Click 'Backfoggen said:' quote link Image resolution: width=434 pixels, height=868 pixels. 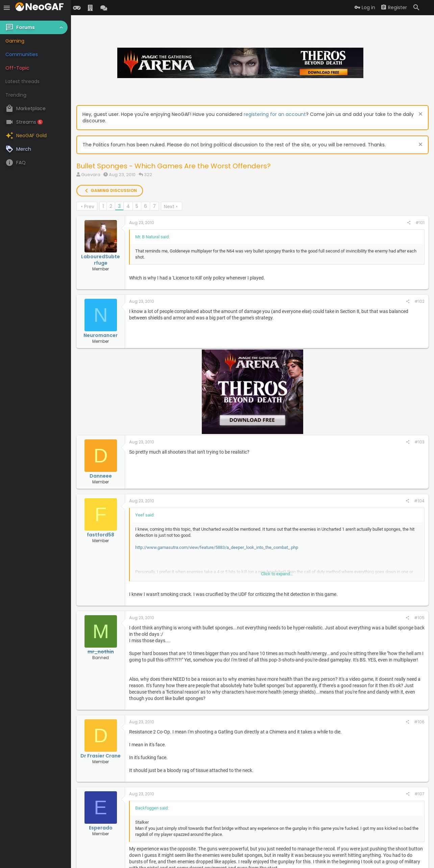coord(152,808)
